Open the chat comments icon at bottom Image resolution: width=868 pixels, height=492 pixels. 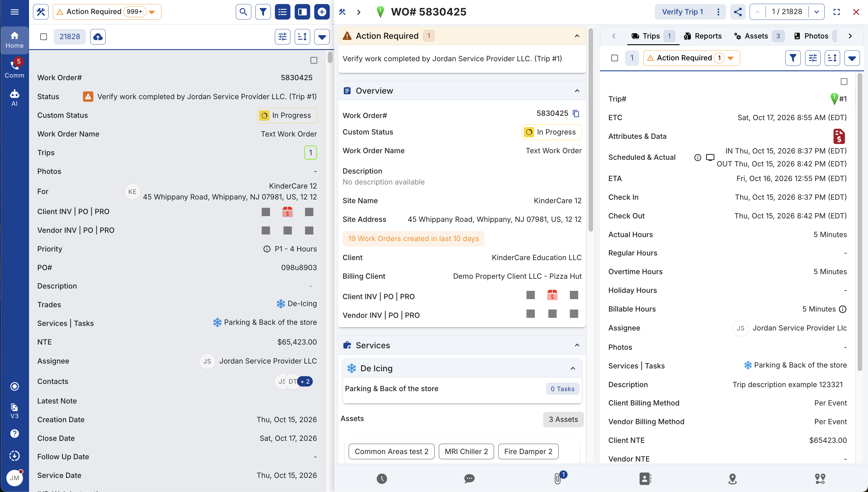[x=469, y=478]
